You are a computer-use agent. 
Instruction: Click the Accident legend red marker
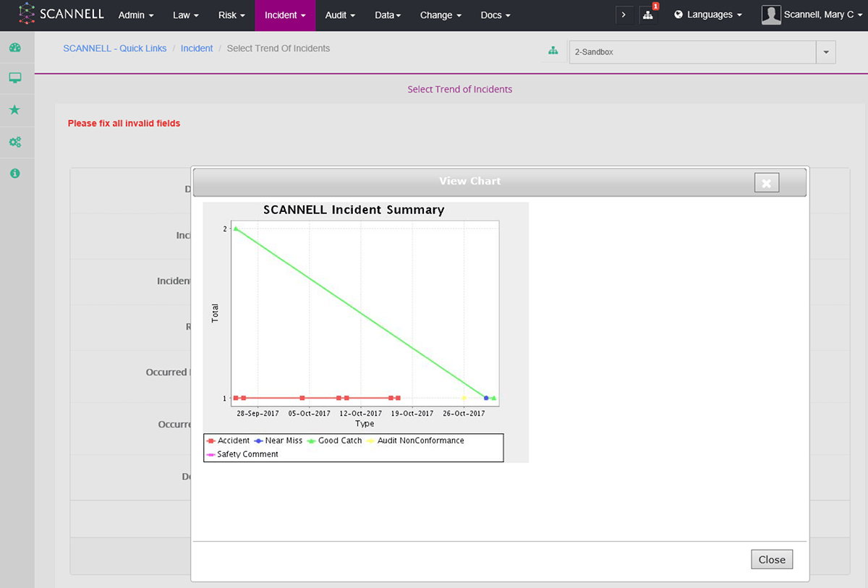(210, 440)
